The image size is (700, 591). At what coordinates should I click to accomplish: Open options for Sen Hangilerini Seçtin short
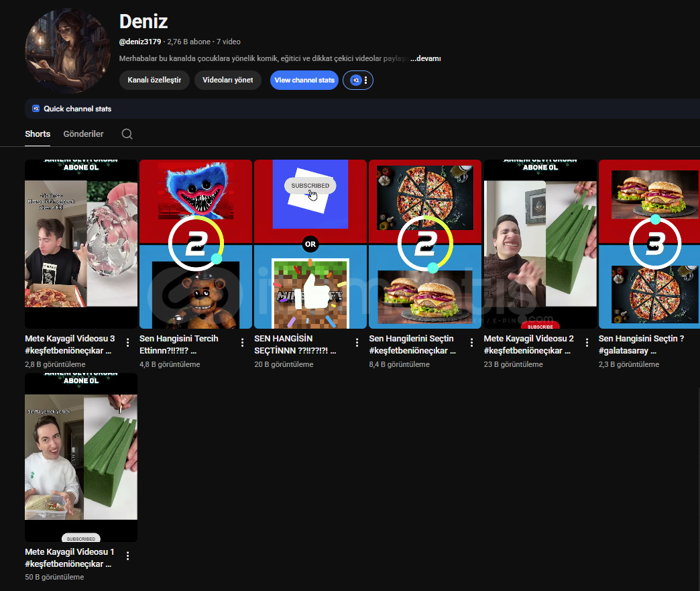471,343
